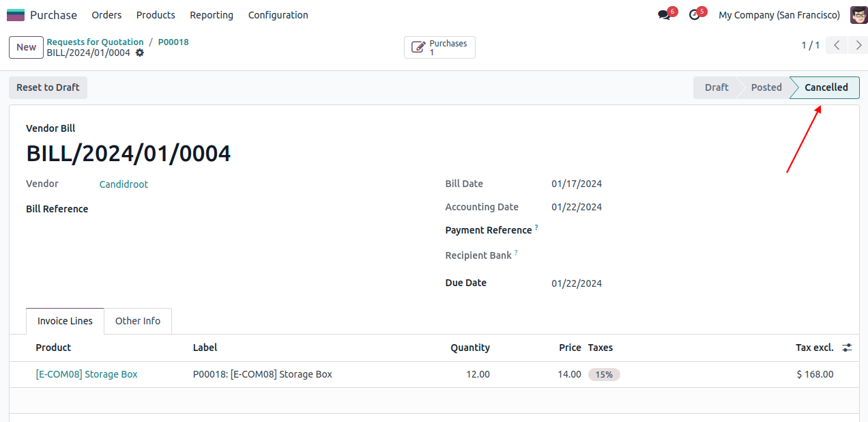868x422 pixels.
Task: Open the activities clock icon
Action: (x=695, y=15)
